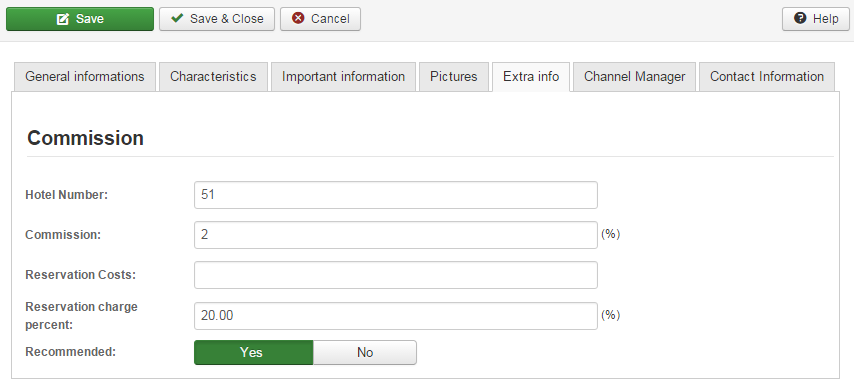This screenshot has height=386, width=854.
Task: Select the Pictures tab
Action: (454, 77)
